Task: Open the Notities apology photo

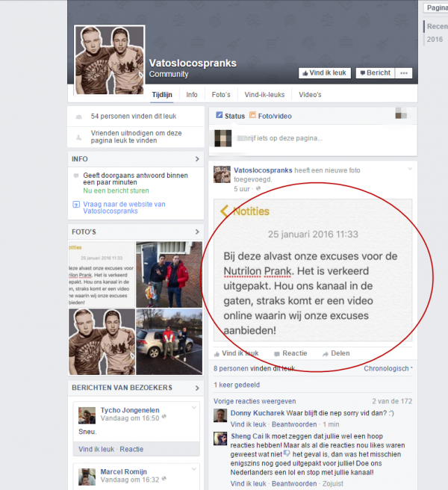Action: pos(313,270)
